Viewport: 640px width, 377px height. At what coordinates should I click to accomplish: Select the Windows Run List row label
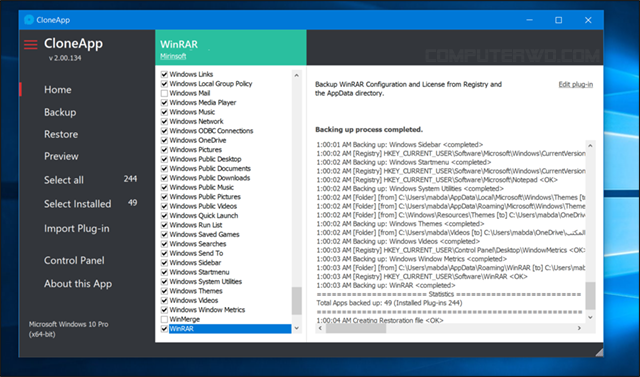click(x=196, y=225)
